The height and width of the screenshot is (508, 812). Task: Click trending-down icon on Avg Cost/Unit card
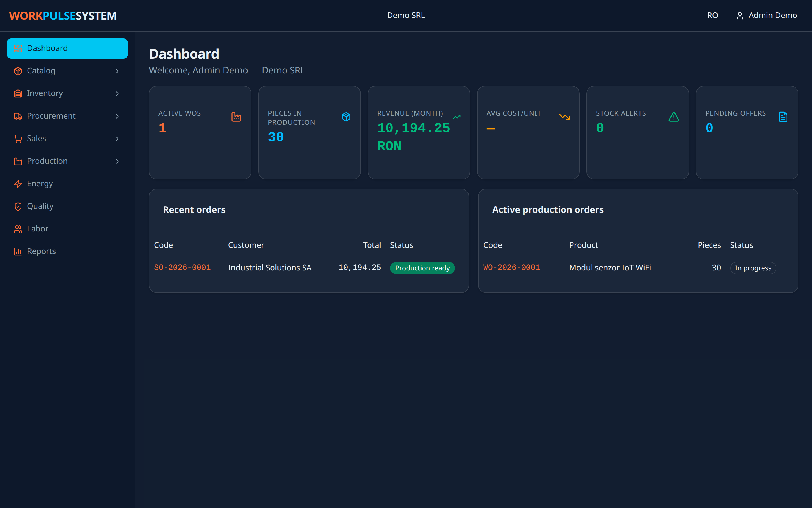tap(565, 117)
